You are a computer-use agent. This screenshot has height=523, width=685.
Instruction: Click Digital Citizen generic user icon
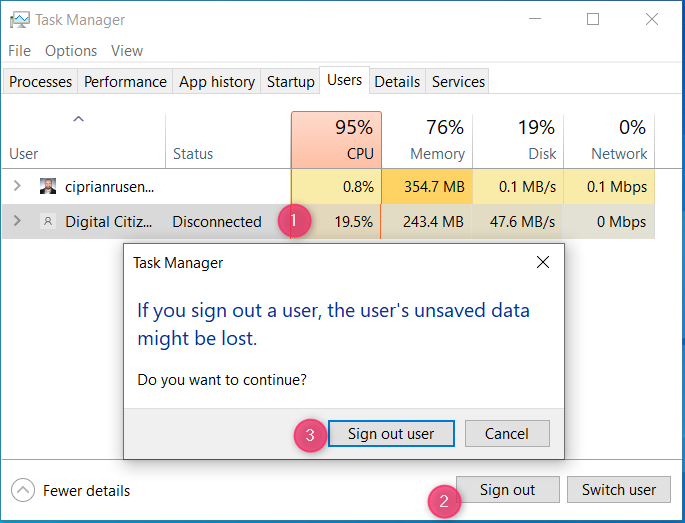coord(48,222)
